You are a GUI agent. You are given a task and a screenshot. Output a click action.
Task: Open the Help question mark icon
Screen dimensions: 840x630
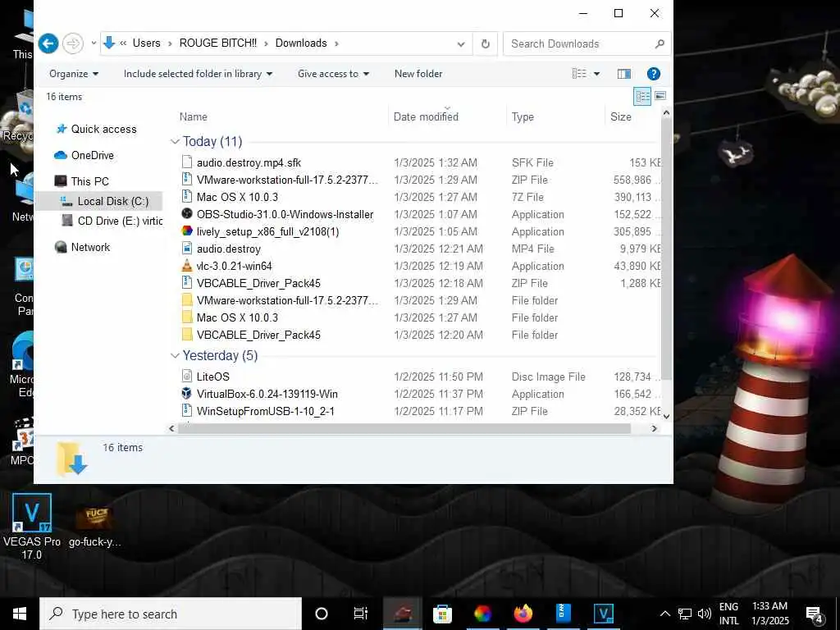click(653, 74)
